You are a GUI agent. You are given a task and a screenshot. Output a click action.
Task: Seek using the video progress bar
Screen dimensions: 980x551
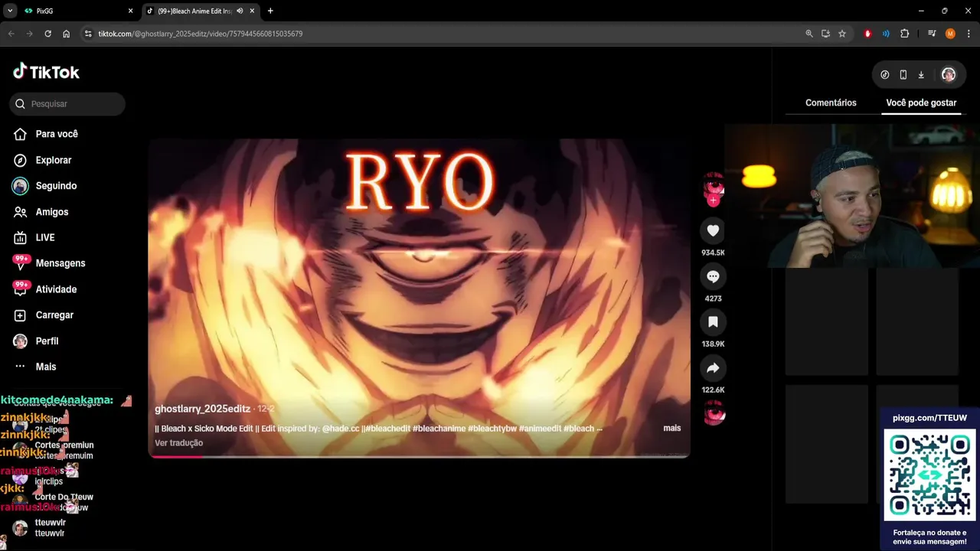tap(420, 456)
